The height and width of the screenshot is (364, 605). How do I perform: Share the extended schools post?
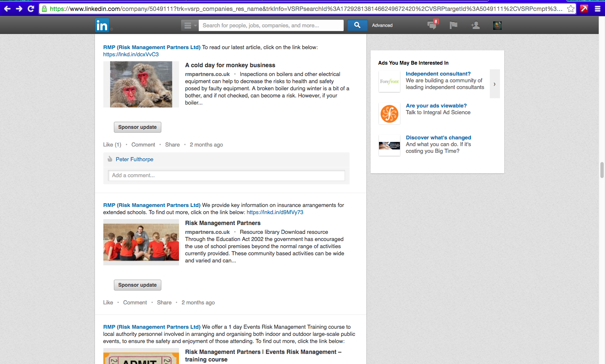(x=164, y=303)
